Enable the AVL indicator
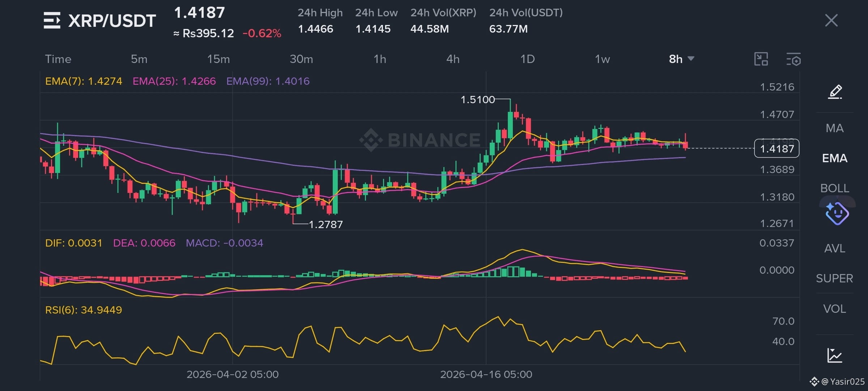Image resolution: width=868 pixels, height=391 pixels. 835,248
